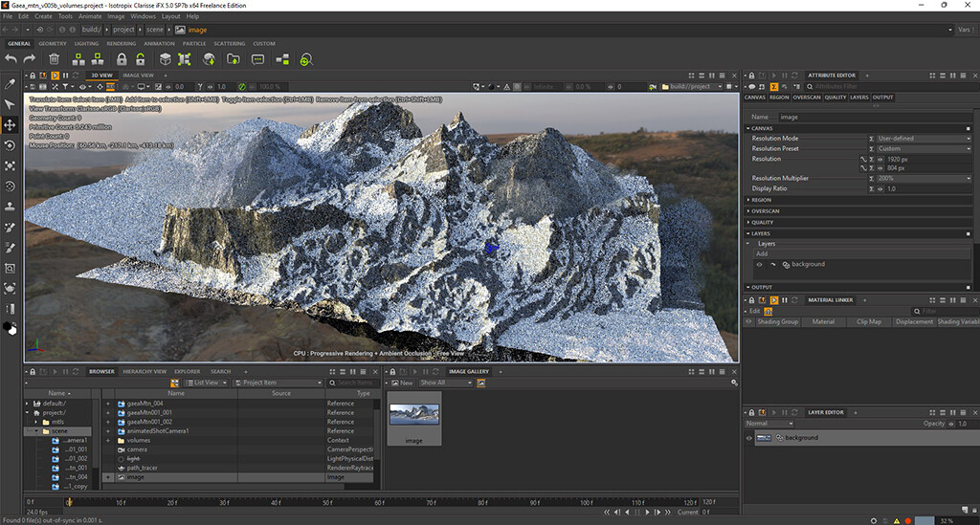Click the eyedropper tool in left toolbar
The width and height of the screenshot is (980, 525).
(11, 83)
